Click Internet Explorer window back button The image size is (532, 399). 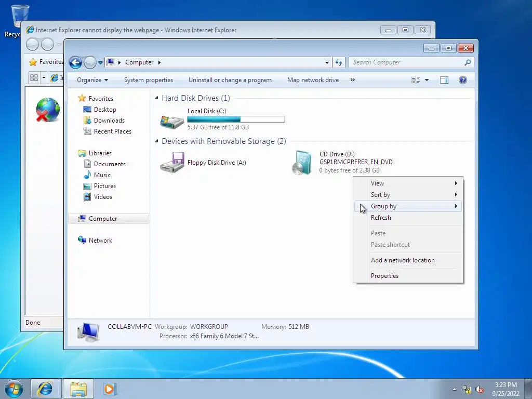(32, 44)
